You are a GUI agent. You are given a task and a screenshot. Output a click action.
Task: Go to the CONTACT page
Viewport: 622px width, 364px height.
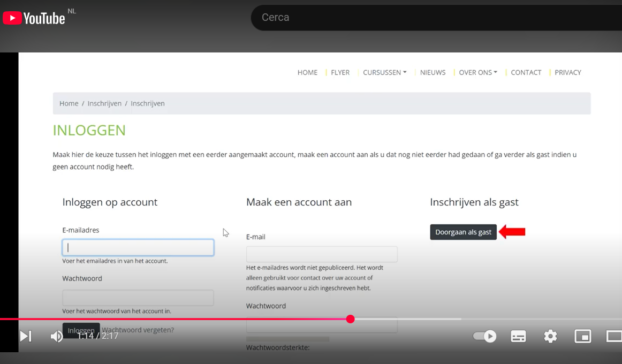click(526, 72)
